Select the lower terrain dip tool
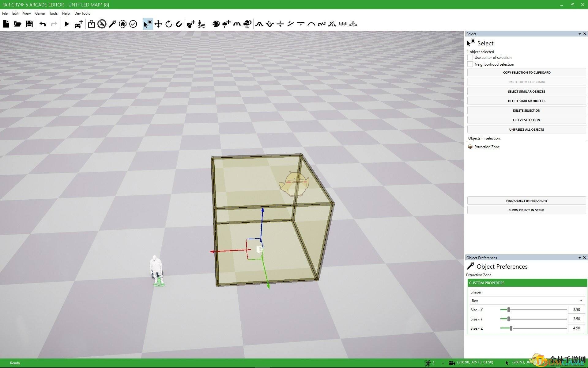This screenshot has width=588, height=368. pyautogui.click(x=270, y=24)
